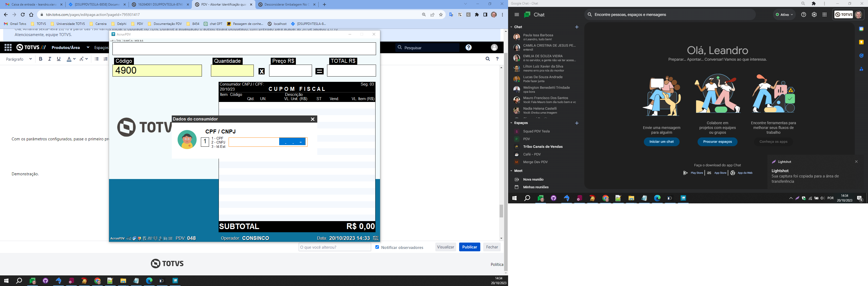Open the Parágrafo style dropdown
This screenshot has width=868, height=286.
[x=19, y=59]
